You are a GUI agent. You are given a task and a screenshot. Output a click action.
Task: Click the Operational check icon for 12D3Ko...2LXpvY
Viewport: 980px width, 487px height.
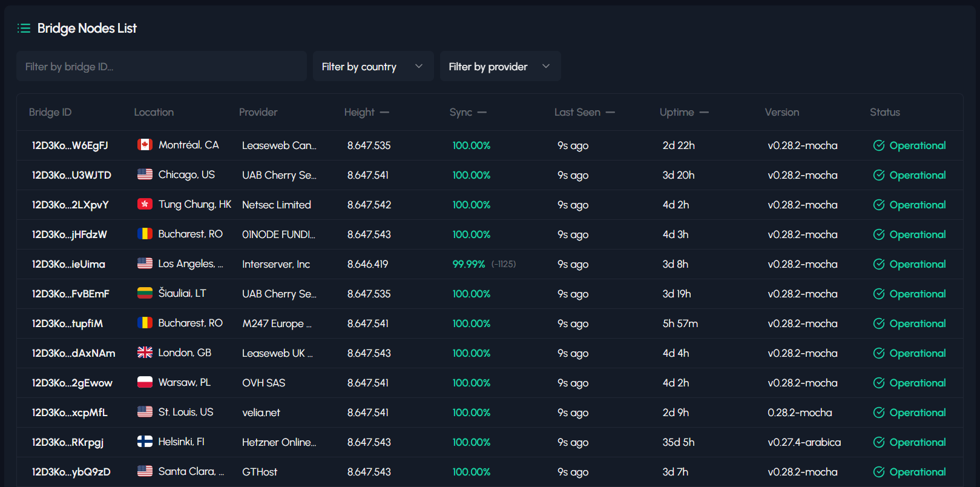pos(879,205)
